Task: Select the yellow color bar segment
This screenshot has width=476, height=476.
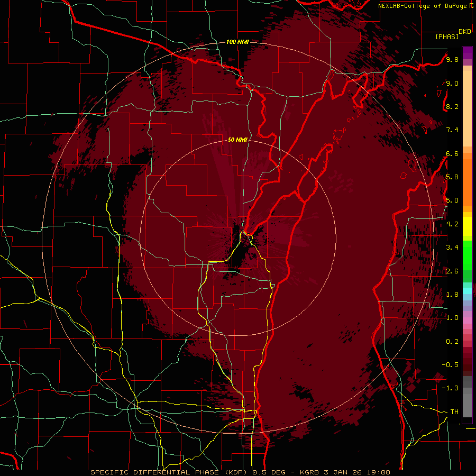Action: [467, 226]
